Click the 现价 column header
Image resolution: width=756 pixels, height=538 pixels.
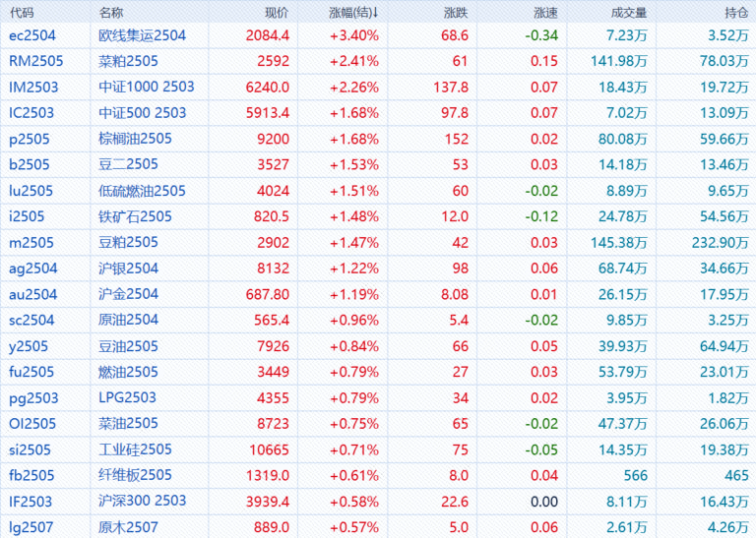277,13
